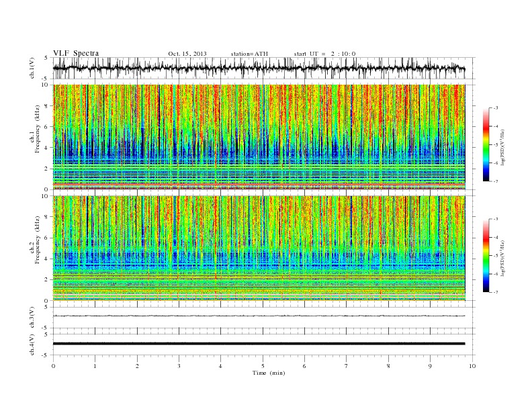
Task: Click the "4" tick on the time axis
Action: pos(221,366)
